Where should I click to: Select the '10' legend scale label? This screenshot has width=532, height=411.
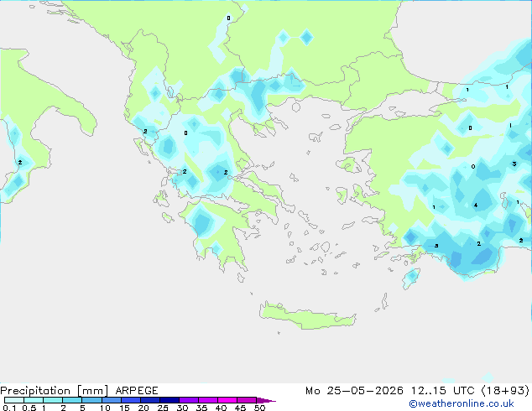(x=105, y=408)
